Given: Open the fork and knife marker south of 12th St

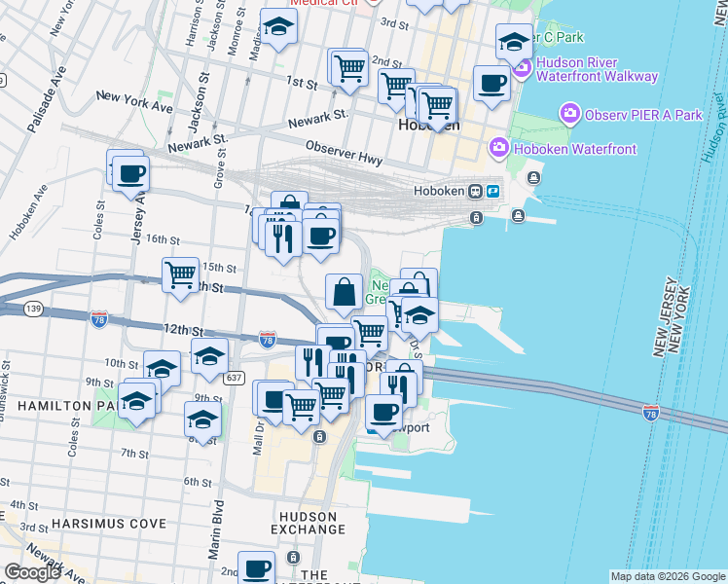Looking at the screenshot, I should (x=312, y=363).
